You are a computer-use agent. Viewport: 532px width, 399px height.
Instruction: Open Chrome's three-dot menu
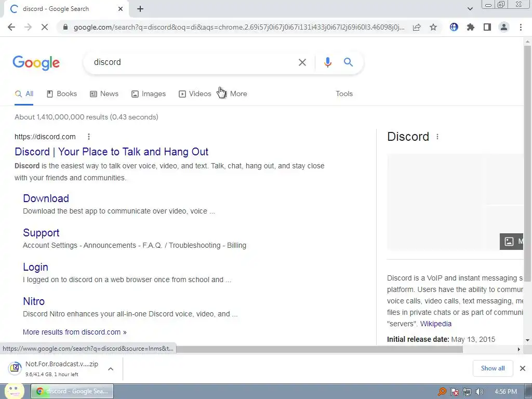pos(521,27)
